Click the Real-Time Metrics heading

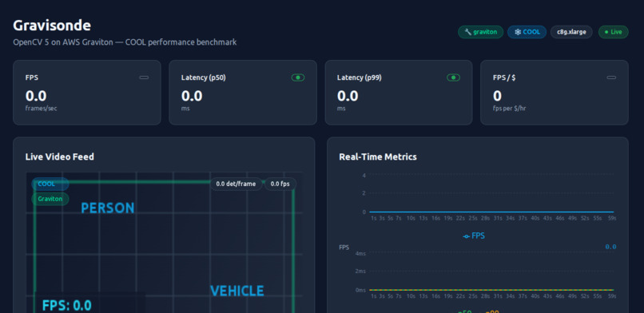pos(378,156)
